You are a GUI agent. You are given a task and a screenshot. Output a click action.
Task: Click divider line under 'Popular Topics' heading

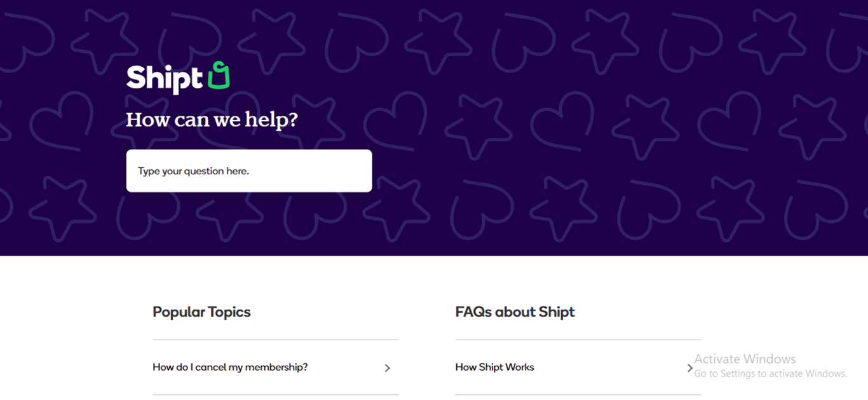coord(275,340)
